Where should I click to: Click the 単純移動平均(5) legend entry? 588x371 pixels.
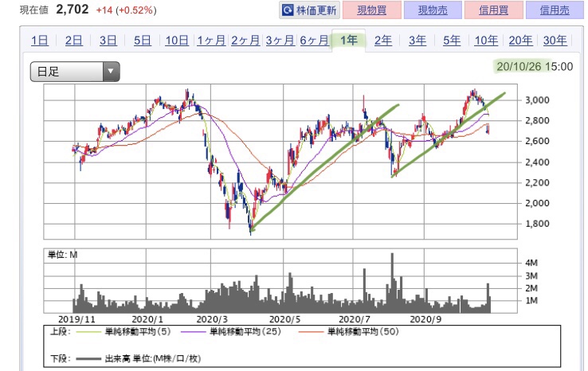[123, 332]
